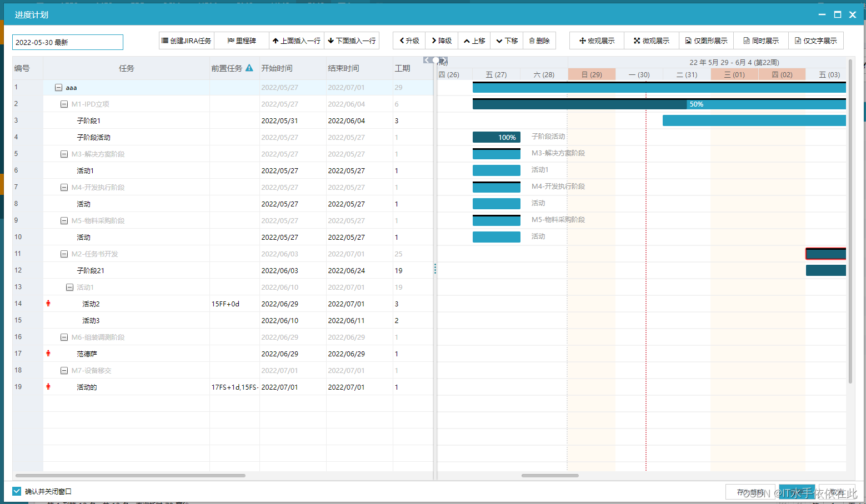The image size is (866, 504).
Task: Delete selected row with 删除
Action: tap(539, 41)
